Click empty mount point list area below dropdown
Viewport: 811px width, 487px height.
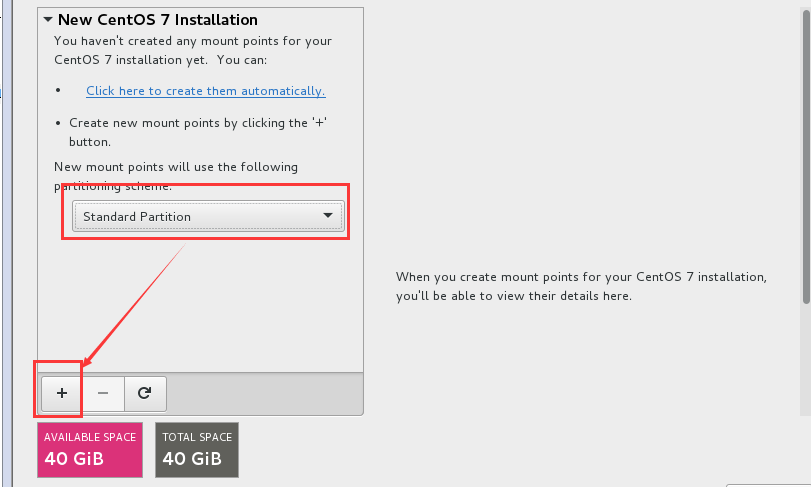point(200,305)
